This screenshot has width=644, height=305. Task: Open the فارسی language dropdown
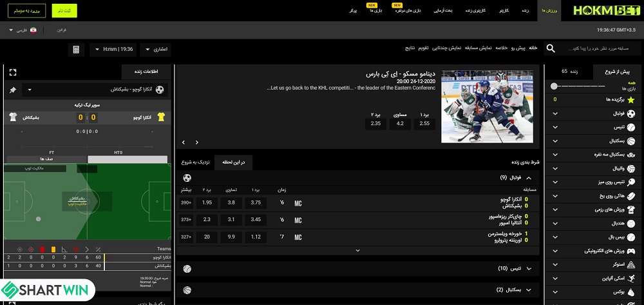coord(23,30)
